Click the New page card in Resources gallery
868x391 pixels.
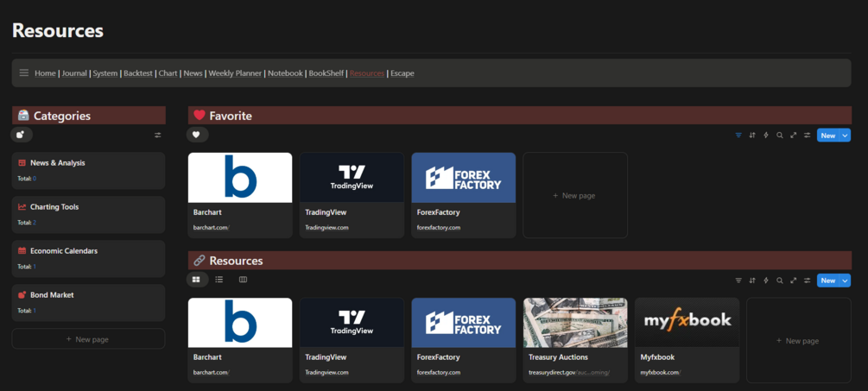tap(799, 341)
